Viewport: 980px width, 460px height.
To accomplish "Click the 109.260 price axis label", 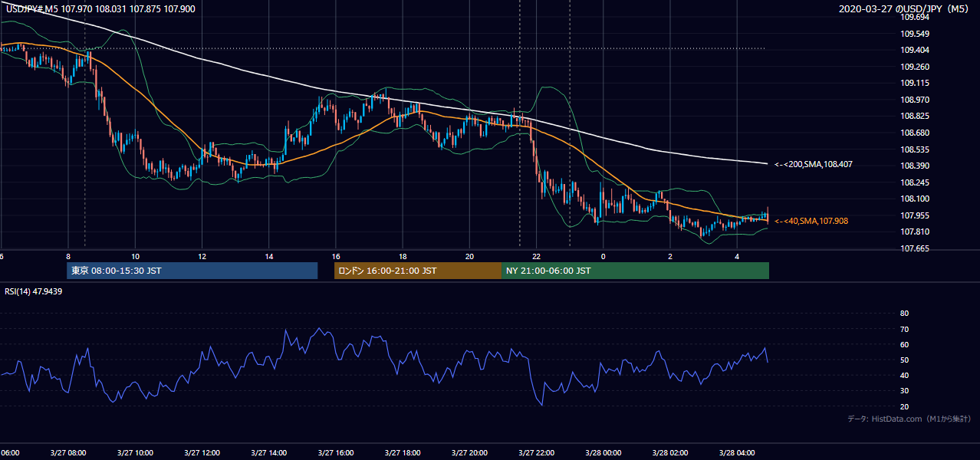I will click(x=914, y=67).
